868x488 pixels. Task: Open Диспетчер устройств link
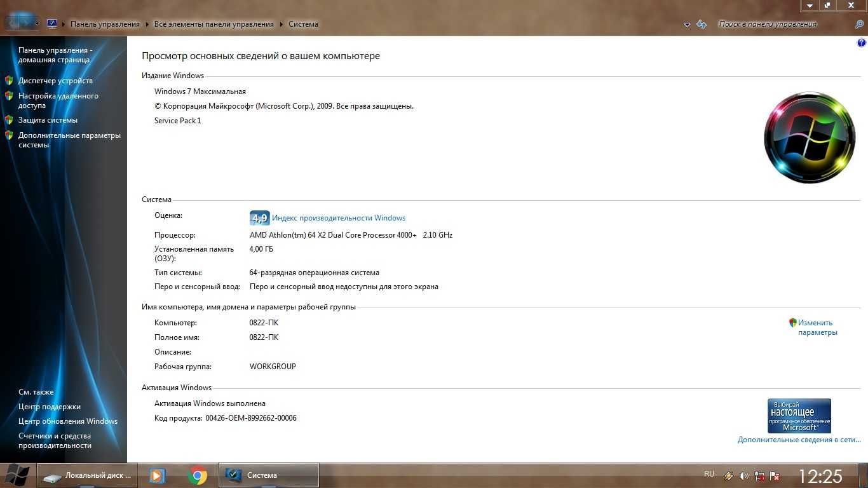[55, 81]
